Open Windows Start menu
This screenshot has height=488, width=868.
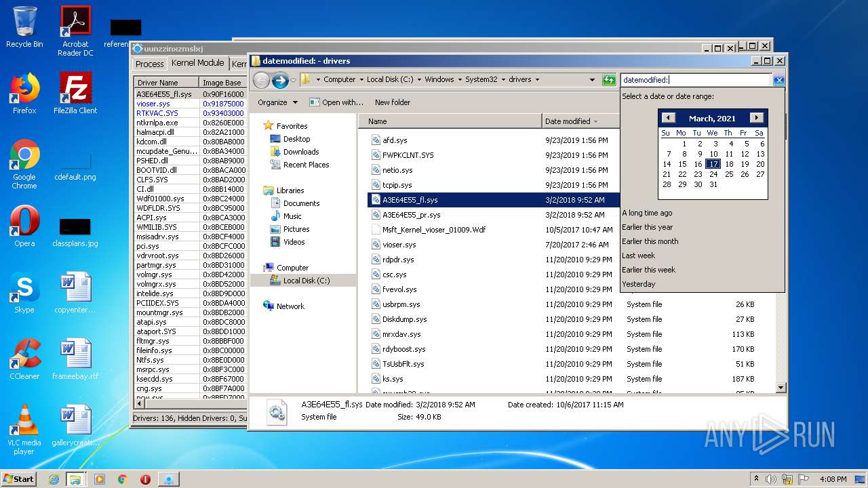click(x=18, y=479)
